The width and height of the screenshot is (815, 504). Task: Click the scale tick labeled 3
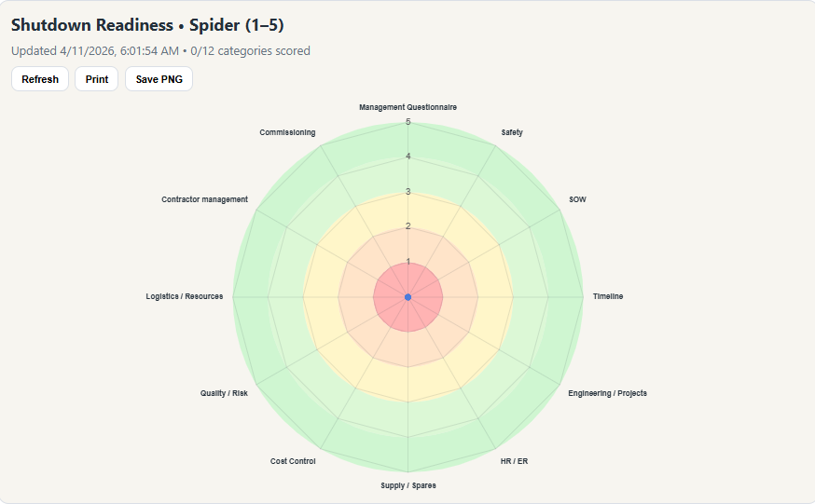[408, 192]
